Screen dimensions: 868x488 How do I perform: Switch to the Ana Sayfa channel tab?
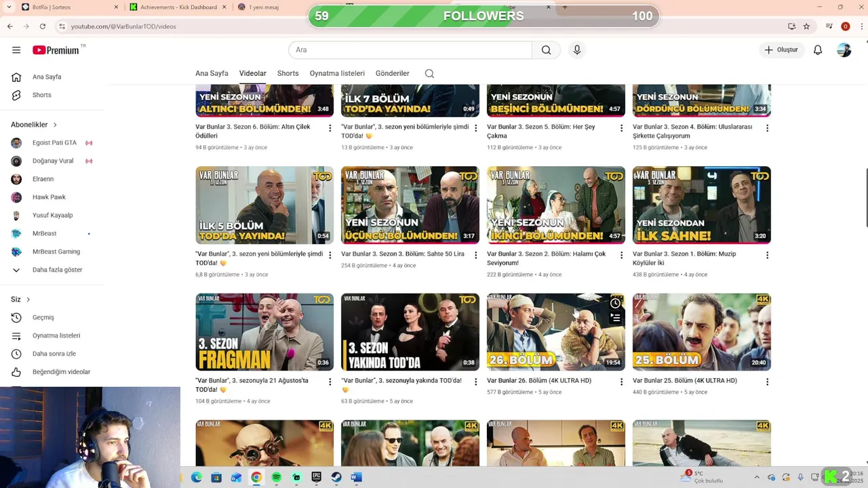tap(212, 73)
